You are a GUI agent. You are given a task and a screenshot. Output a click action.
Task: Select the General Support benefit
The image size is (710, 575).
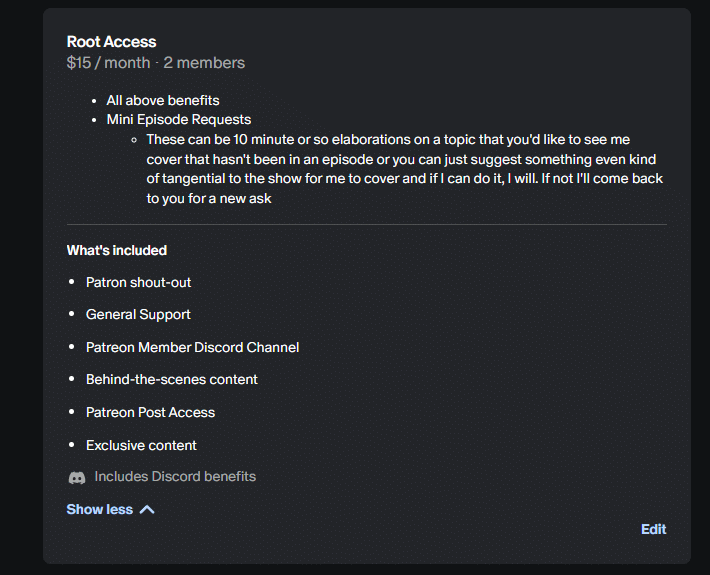coord(138,314)
